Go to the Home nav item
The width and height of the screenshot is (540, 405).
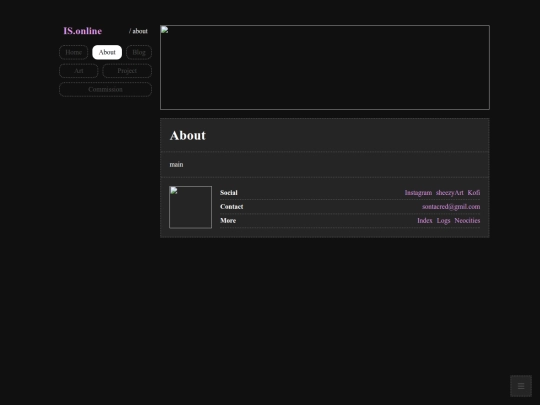point(73,52)
